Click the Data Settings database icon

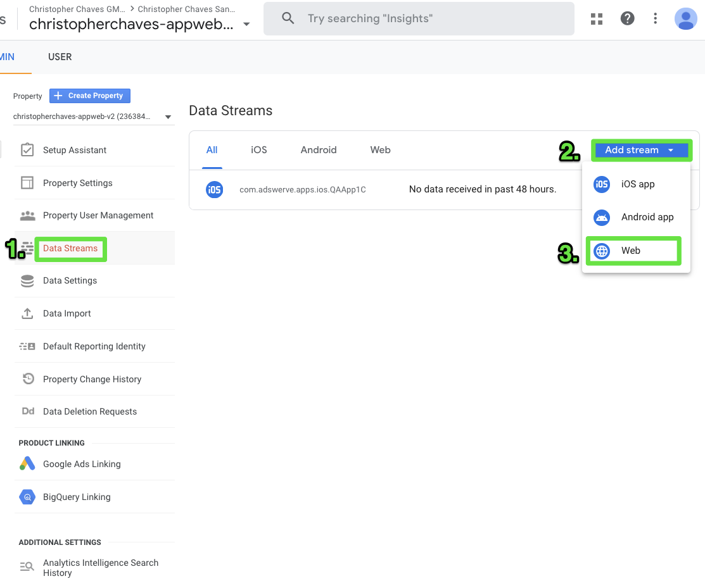coord(27,281)
